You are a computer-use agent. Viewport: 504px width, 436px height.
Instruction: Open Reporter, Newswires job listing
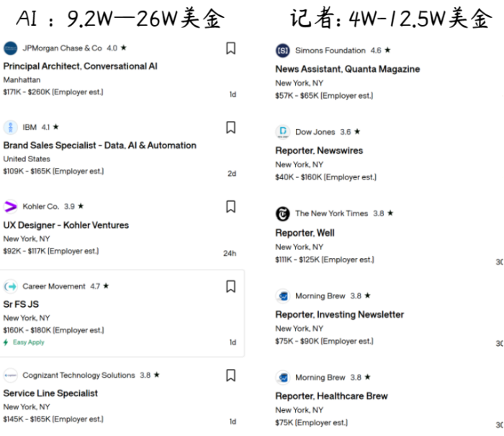point(319,151)
